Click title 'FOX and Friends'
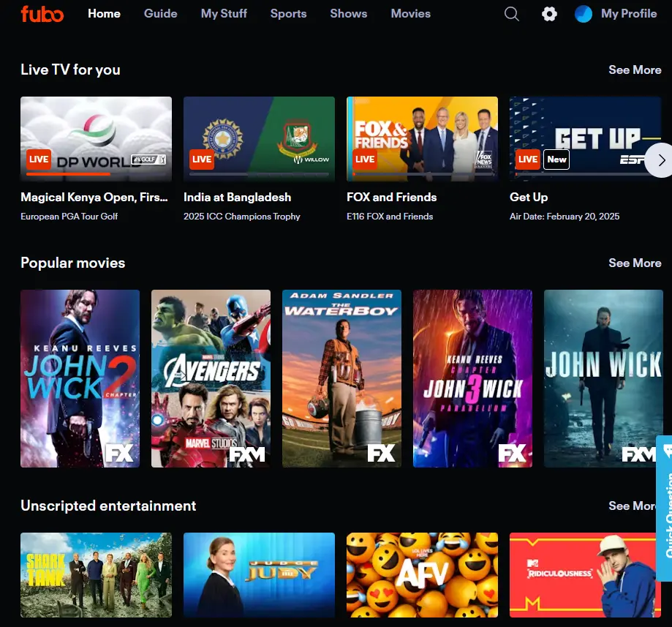 392,198
